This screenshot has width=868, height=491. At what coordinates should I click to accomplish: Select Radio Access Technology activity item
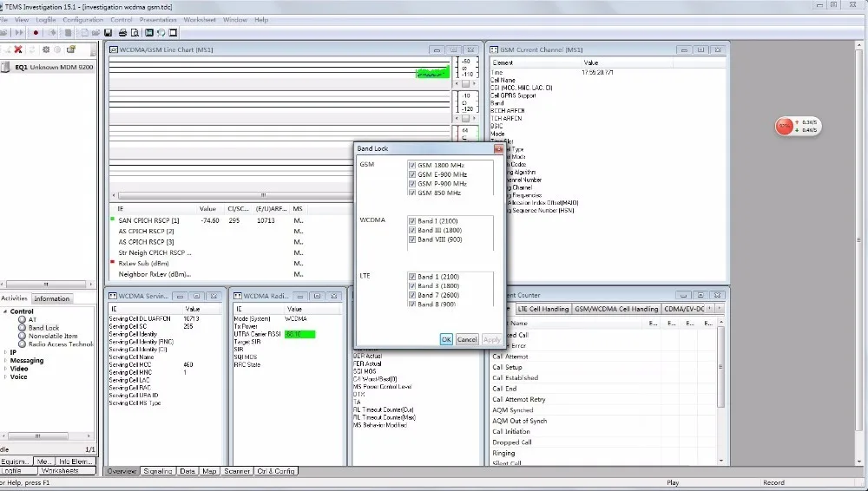tap(61, 344)
